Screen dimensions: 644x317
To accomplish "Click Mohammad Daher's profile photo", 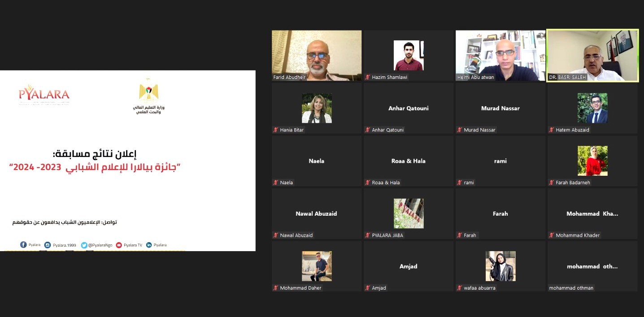I will click(316, 266).
